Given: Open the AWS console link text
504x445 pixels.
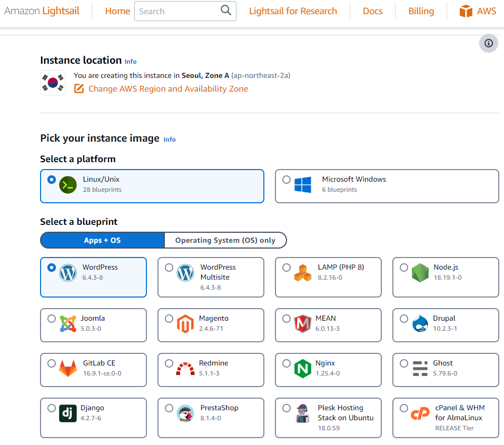Looking at the screenshot, I should click(x=486, y=11).
